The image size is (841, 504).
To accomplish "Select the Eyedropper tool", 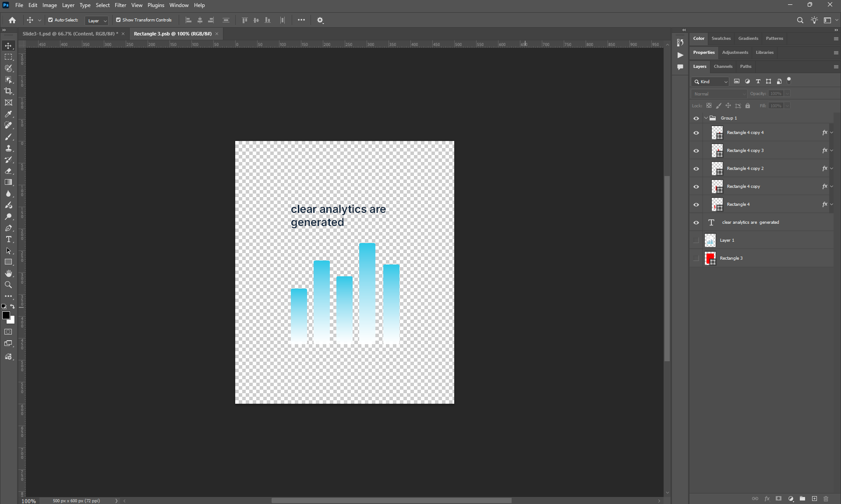I will [8, 114].
